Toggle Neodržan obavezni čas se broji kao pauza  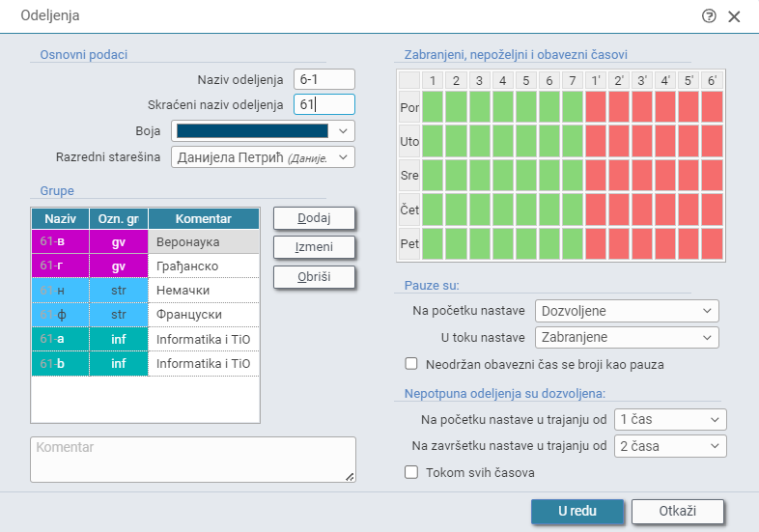(411, 364)
